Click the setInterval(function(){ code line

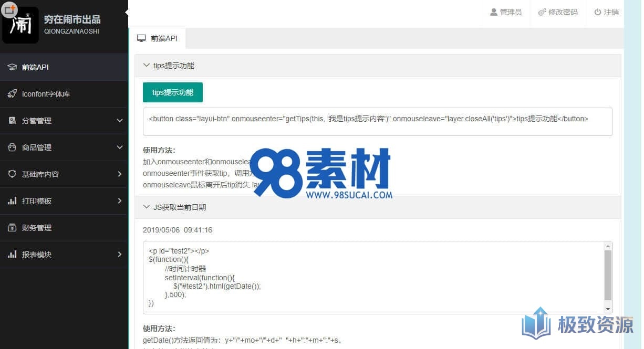tap(200, 277)
